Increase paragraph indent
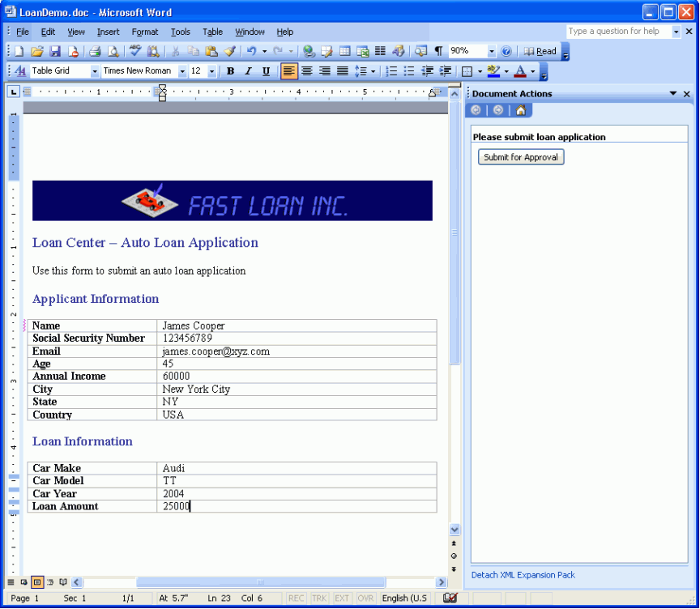The image size is (700, 609). point(445,71)
